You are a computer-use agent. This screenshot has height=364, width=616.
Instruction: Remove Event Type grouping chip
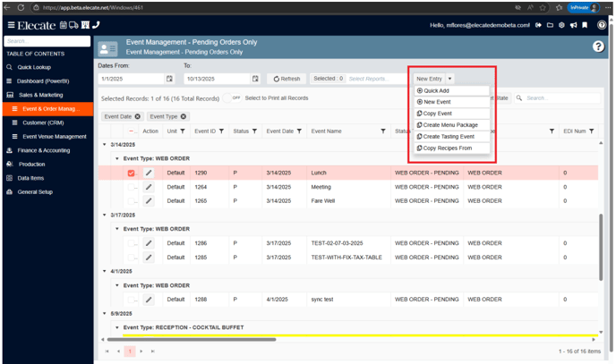pos(184,116)
